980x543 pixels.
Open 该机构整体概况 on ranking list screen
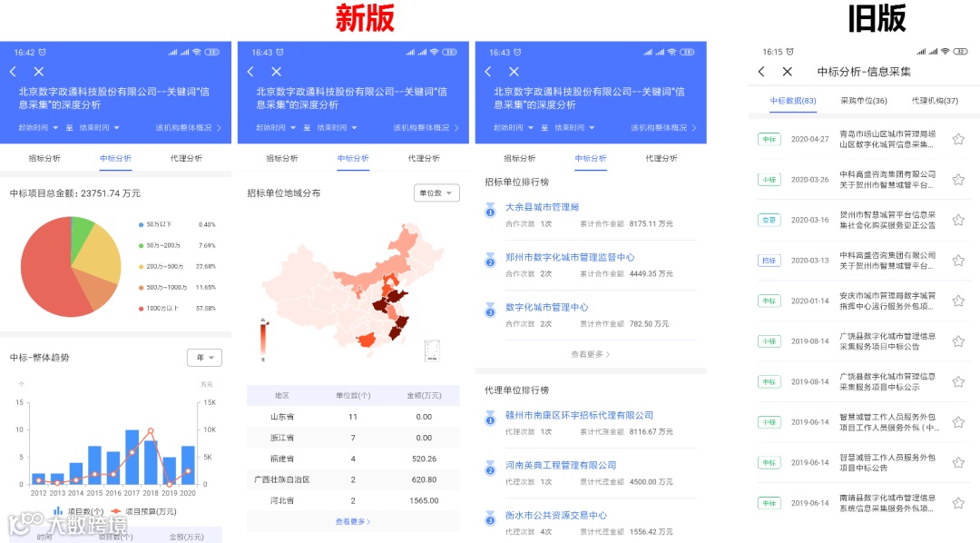tap(663, 128)
